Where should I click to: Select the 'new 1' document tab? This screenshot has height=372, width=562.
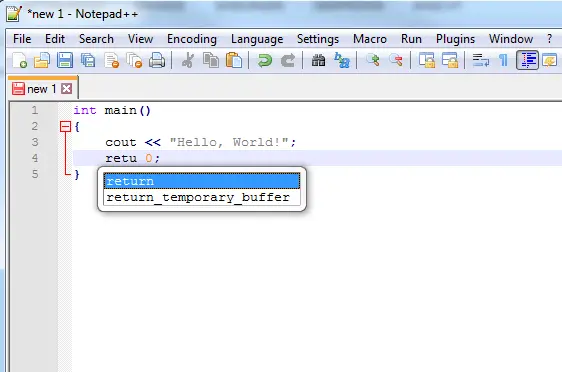tap(42, 89)
